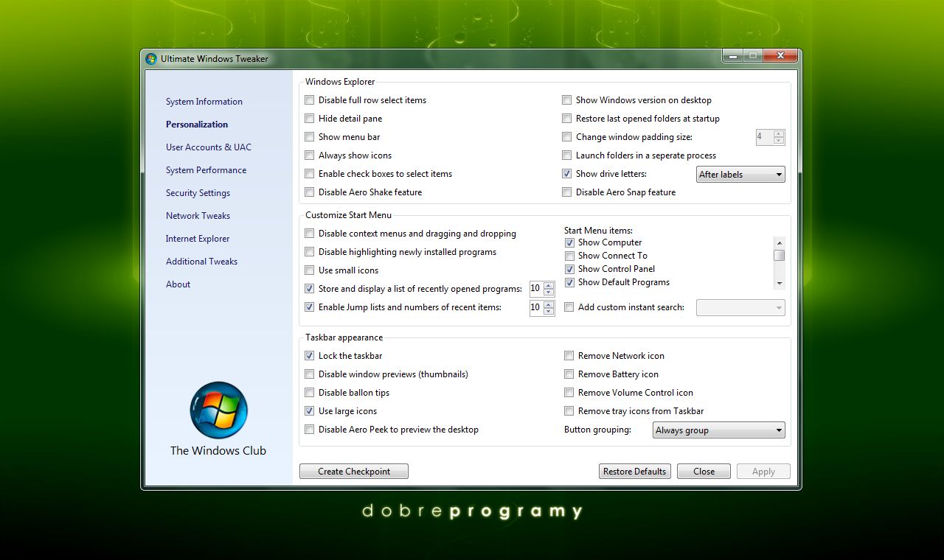Open the Network Tweaks section
Viewport: 944px width, 560px height.
point(198,216)
